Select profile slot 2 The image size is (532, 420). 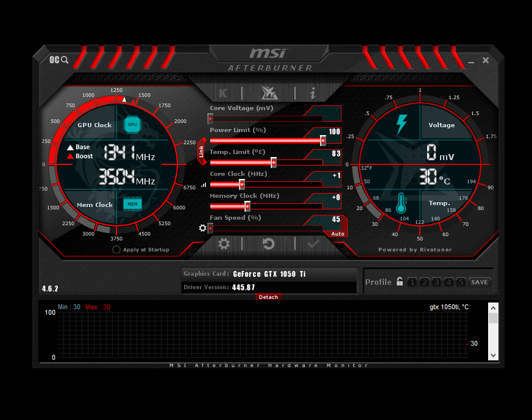pyautogui.click(x=424, y=282)
